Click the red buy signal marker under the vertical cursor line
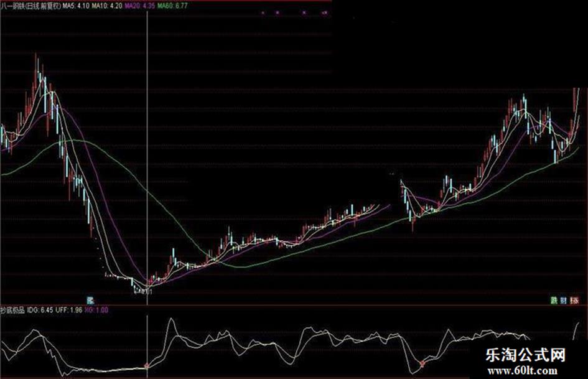This screenshot has height=379, width=588. [x=147, y=366]
